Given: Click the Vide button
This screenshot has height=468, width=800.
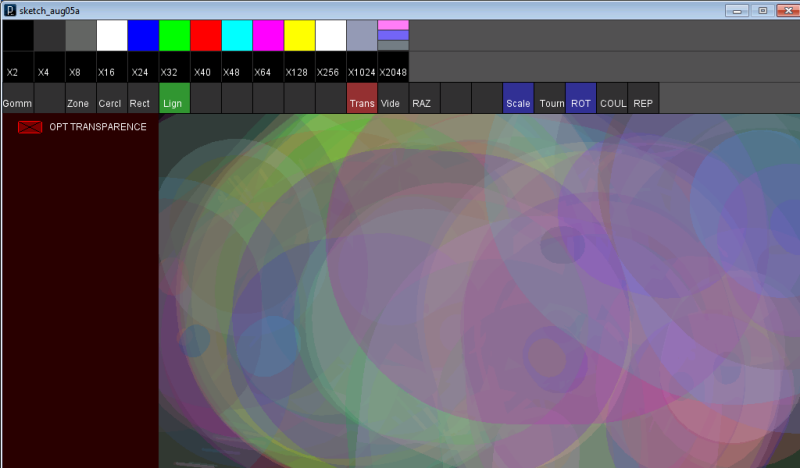Looking at the screenshot, I should click(x=393, y=98).
